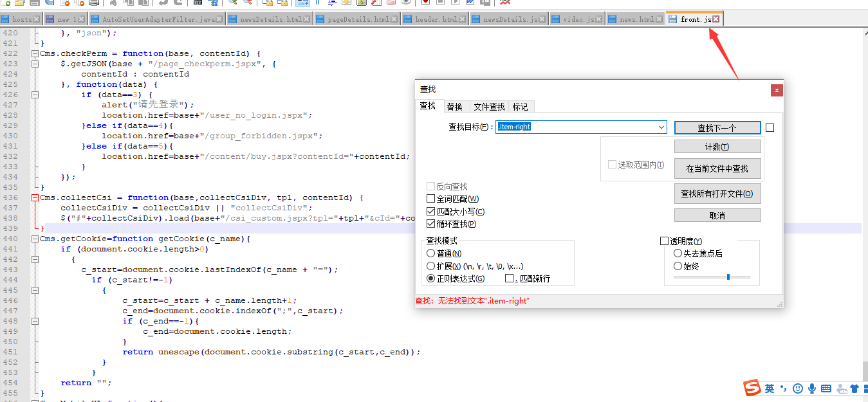Screen dimensions: 868x402
Task: Click 查找所有打开文件 button
Action: coord(717,193)
